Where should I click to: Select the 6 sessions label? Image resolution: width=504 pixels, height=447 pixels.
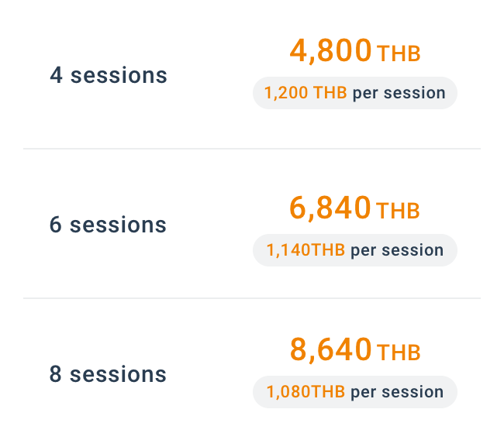pos(108,225)
